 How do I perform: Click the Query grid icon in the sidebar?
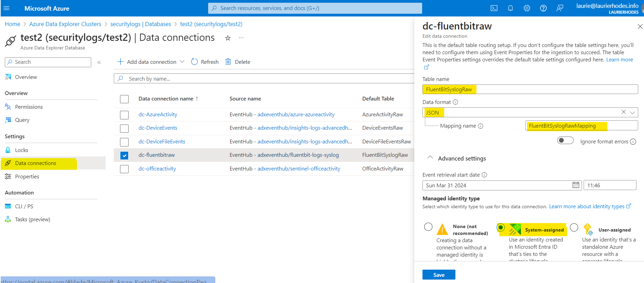(x=8, y=120)
